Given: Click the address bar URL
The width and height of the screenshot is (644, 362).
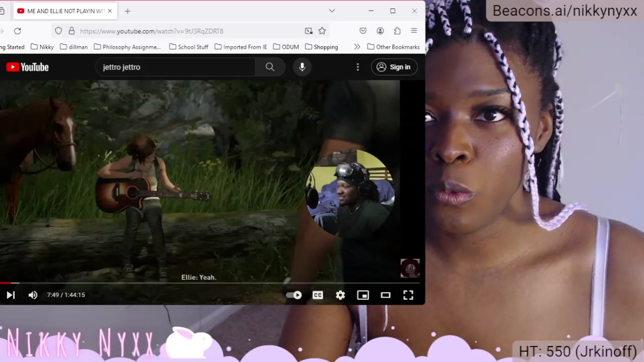Looking at the screenshot, I should 152,31.
